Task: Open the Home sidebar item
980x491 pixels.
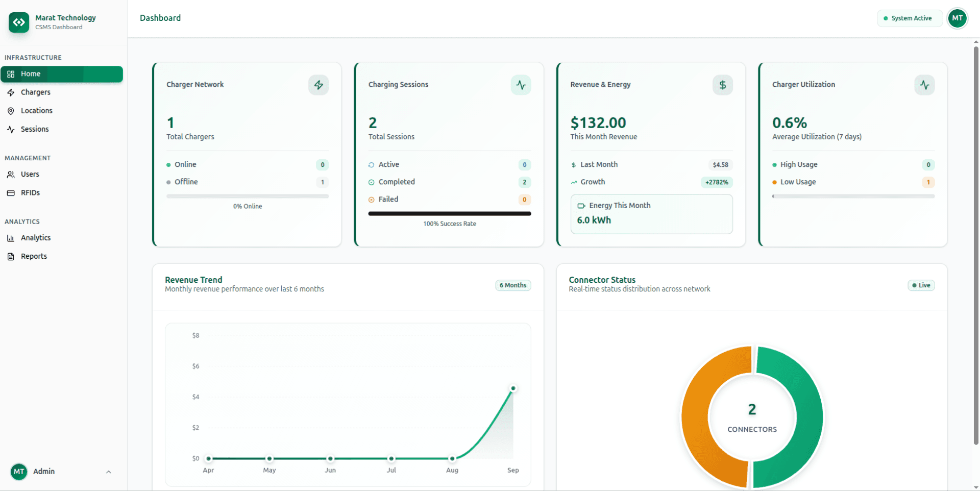Action: pos(62,74)
